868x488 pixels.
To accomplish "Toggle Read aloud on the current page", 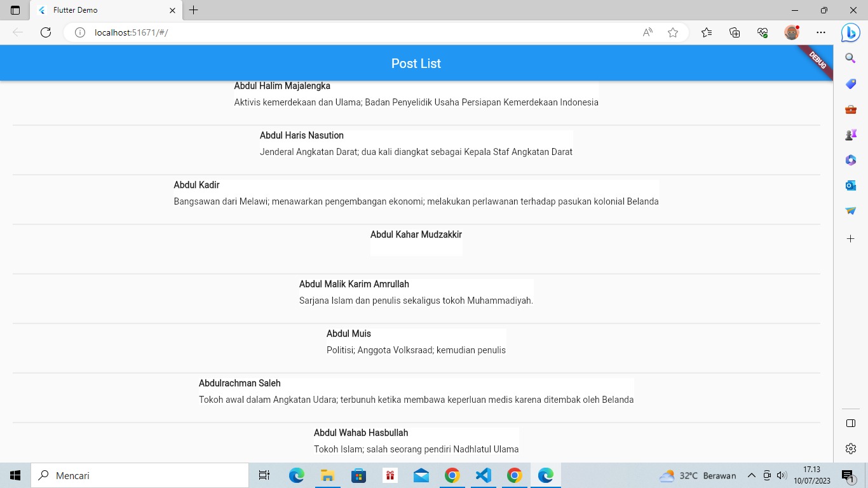I will tap(647, 32).
